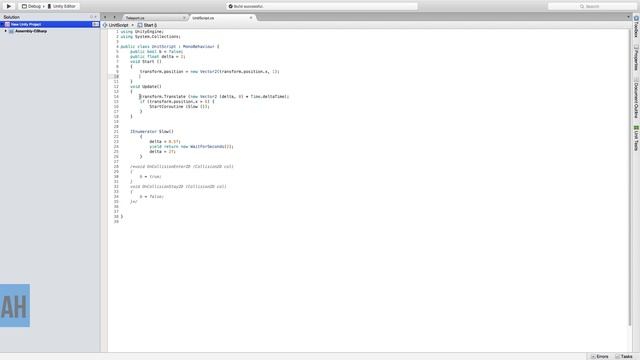The height and width of the screenshot is (360, 640).
Task: Click the commented OnCollisionStay2D line
Action: pyautogui.click(x=178, y=187)
